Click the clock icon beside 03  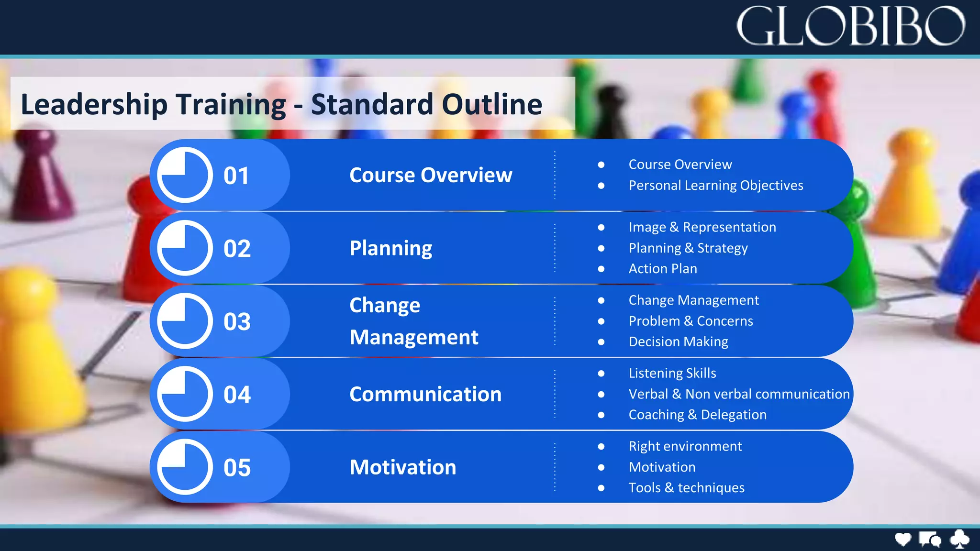tap(185, 321)
